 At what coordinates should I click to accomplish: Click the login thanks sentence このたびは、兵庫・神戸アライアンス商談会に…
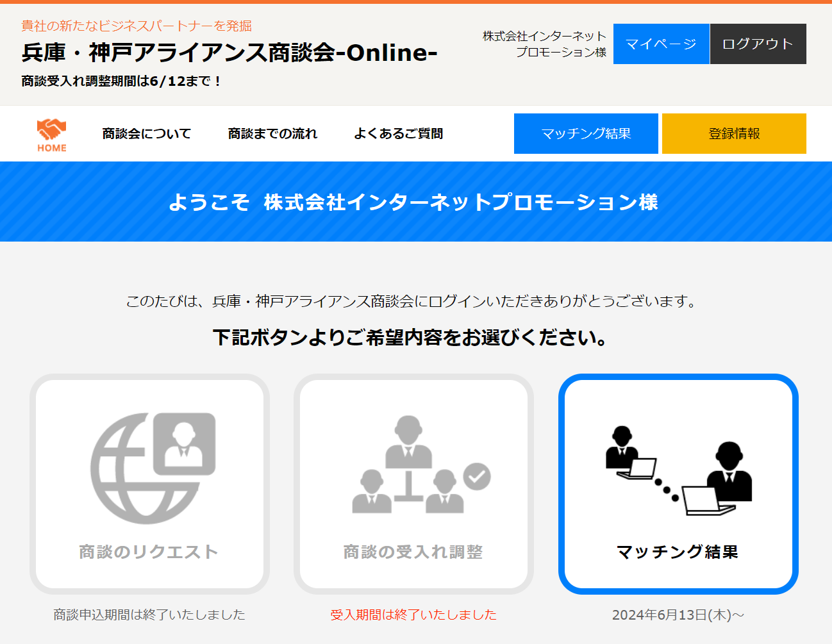pos(412,301)
